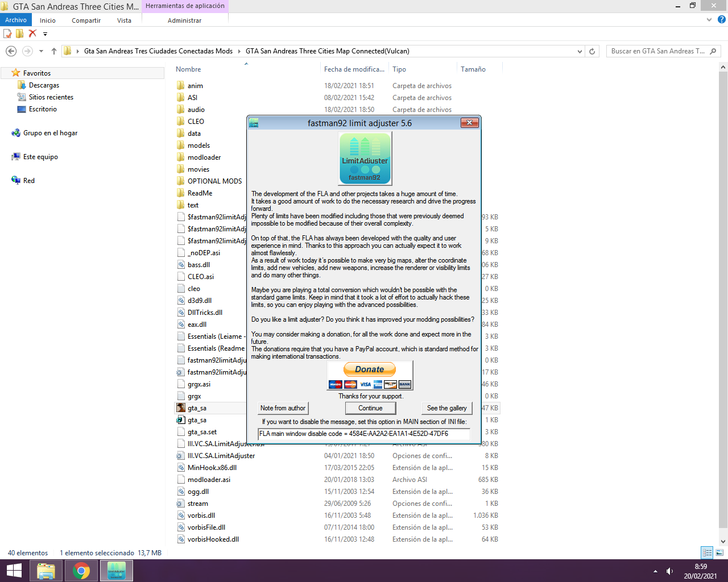Screen dimensions: 728x582
Task: Select the audio folder
Action: (x=196, y=110)
